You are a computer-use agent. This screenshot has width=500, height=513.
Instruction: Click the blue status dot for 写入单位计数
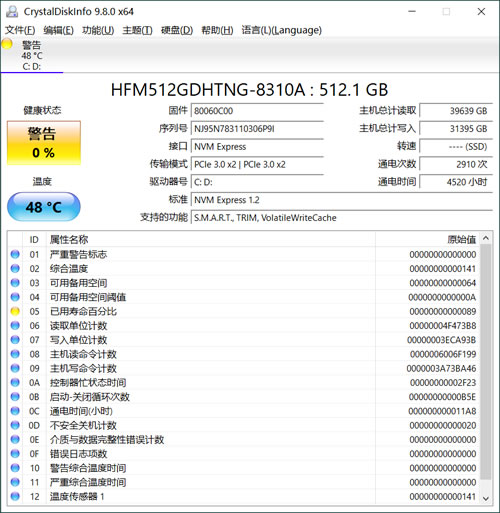tap(15, 340)
